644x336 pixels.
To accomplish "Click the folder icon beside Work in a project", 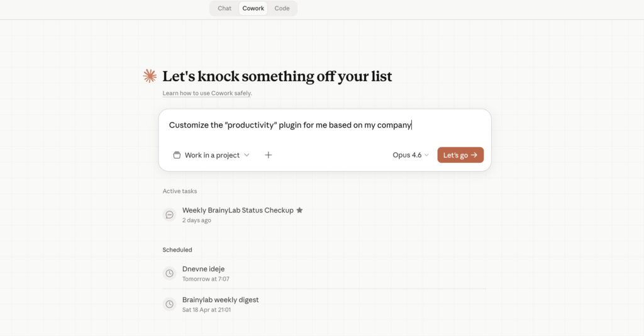I will 177,155.
